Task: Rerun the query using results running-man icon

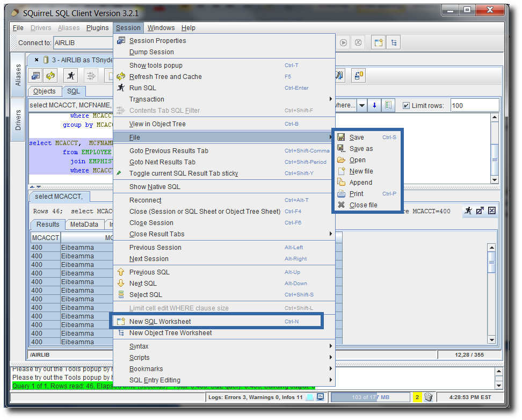Action: point(468,211)
